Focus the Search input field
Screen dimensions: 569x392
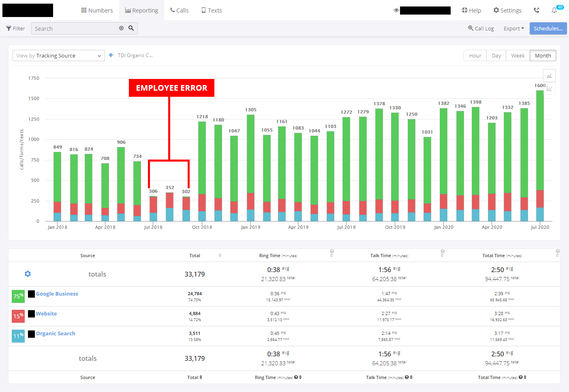75,29
